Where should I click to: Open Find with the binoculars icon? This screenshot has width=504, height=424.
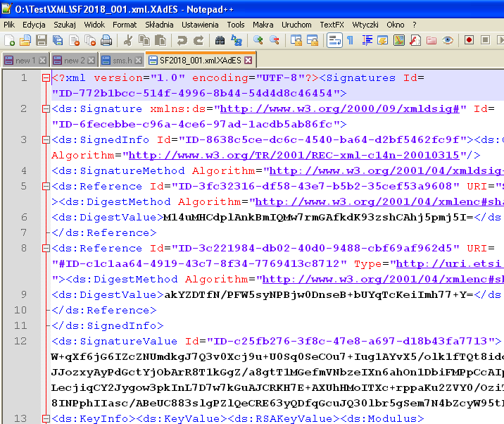pos(220,41)
